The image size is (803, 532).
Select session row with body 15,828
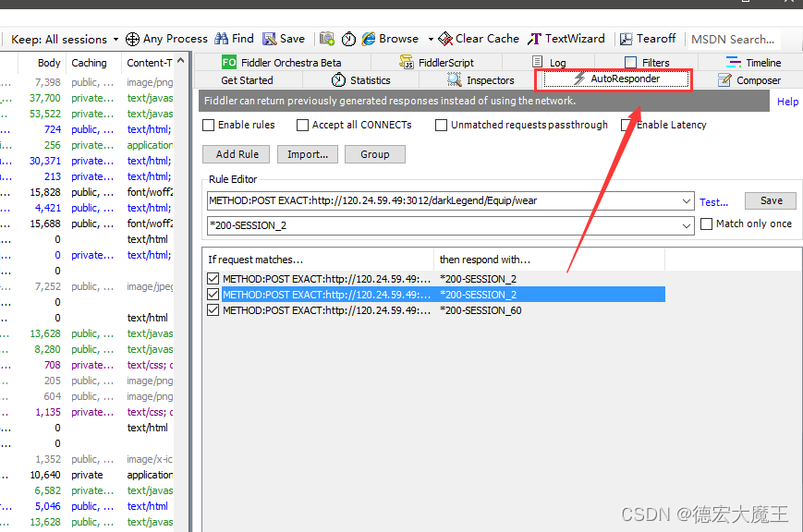pos(87,192)
